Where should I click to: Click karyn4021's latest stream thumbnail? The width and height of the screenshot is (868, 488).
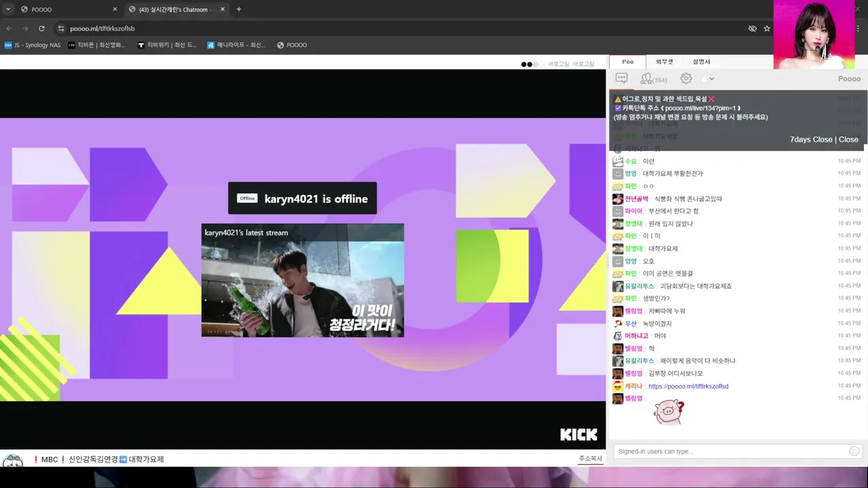point(302,280)
